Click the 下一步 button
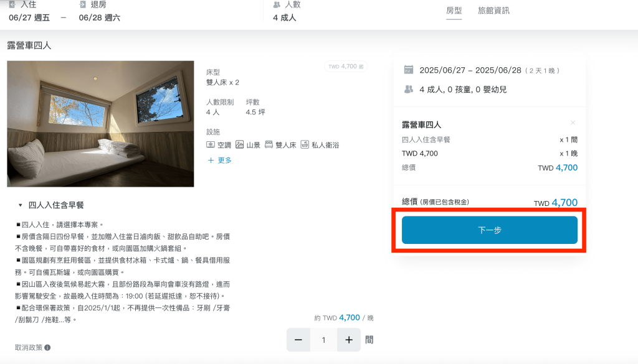This screenshot has width=638, height=364. (x=489, y=230)
